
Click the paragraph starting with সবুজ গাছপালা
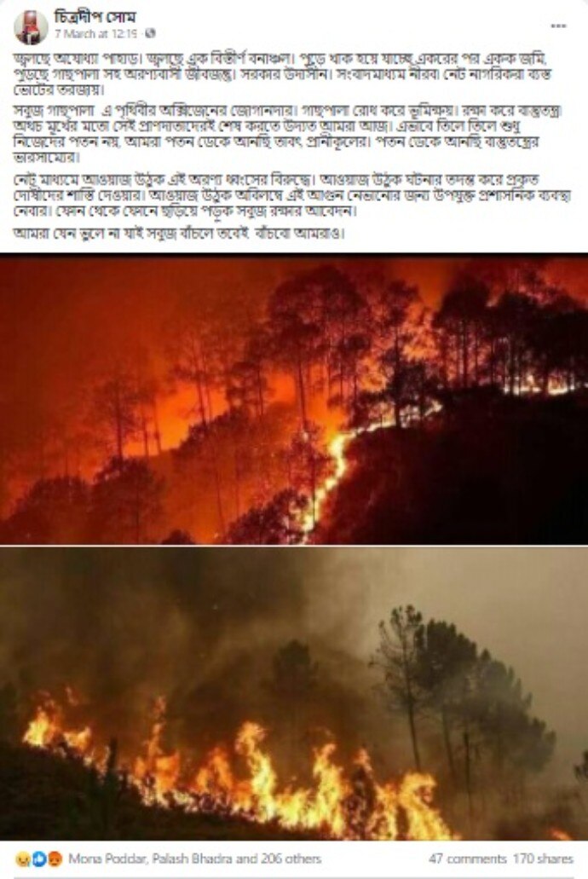[x=287, y=135]
